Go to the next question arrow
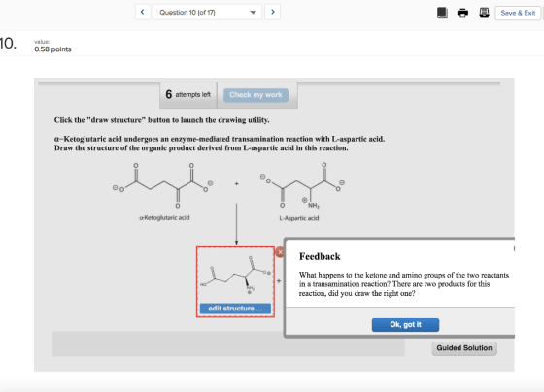The width and height of the screenshot is (544, 392). coord(272,13)
